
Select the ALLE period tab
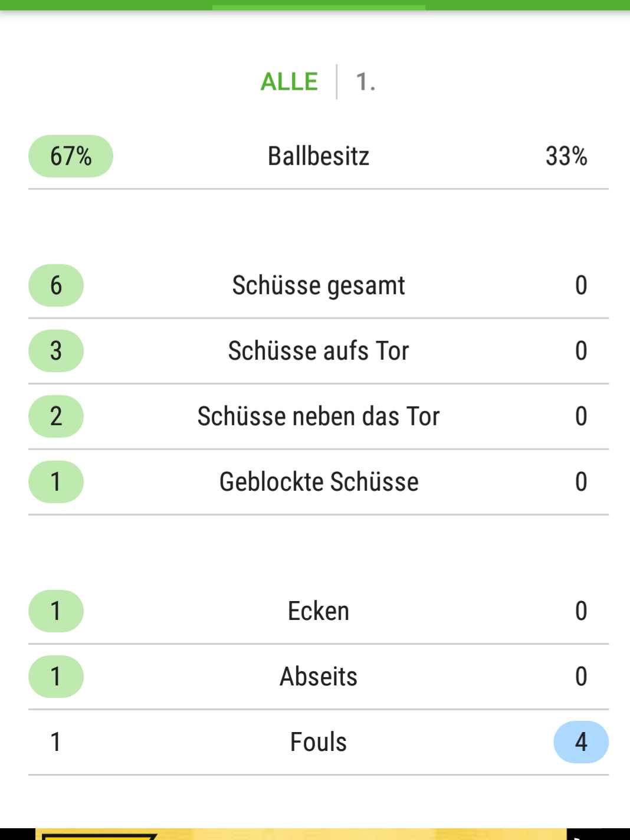289,81
